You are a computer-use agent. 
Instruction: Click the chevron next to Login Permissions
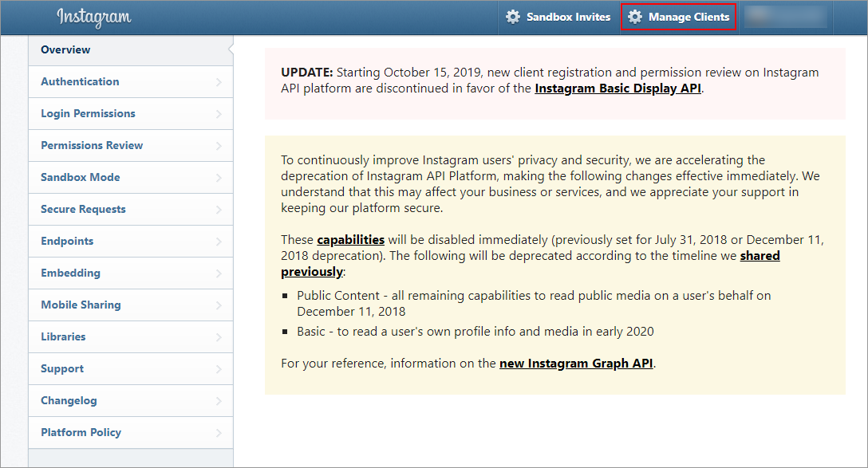[219, 114]
